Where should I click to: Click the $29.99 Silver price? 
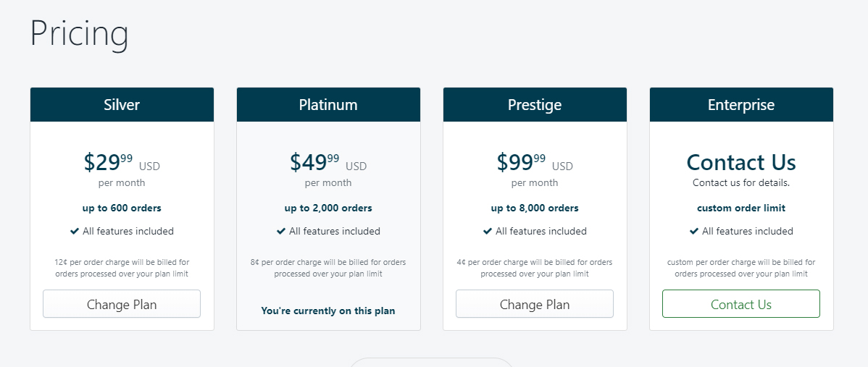(x=109, y=162)
